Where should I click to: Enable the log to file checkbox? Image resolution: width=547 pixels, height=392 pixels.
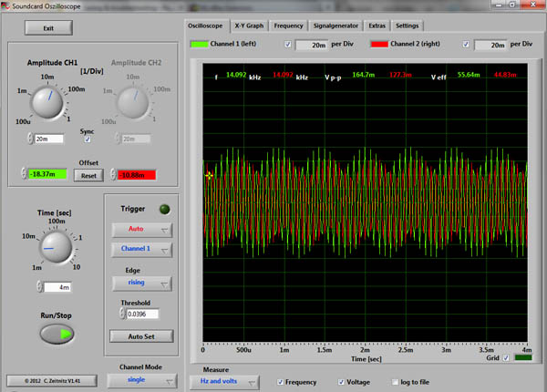click(395, 382)
